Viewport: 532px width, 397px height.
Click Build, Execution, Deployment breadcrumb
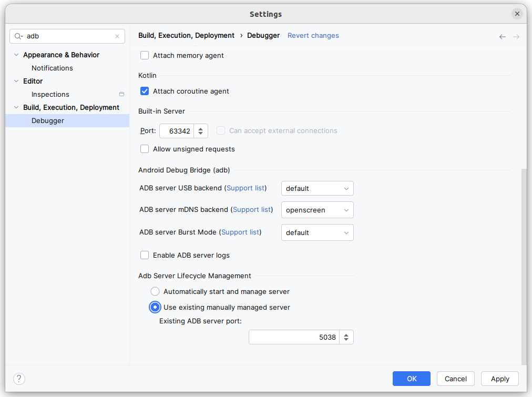point(186,36)
